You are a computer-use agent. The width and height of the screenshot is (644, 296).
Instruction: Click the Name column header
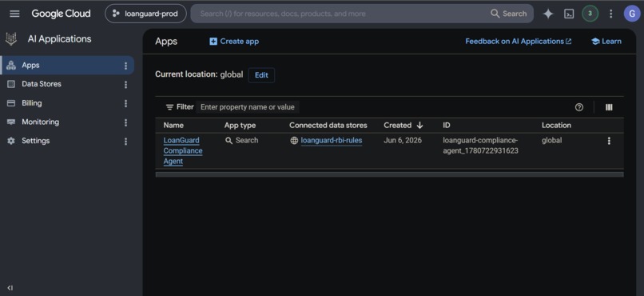click(x=173, y=126)
